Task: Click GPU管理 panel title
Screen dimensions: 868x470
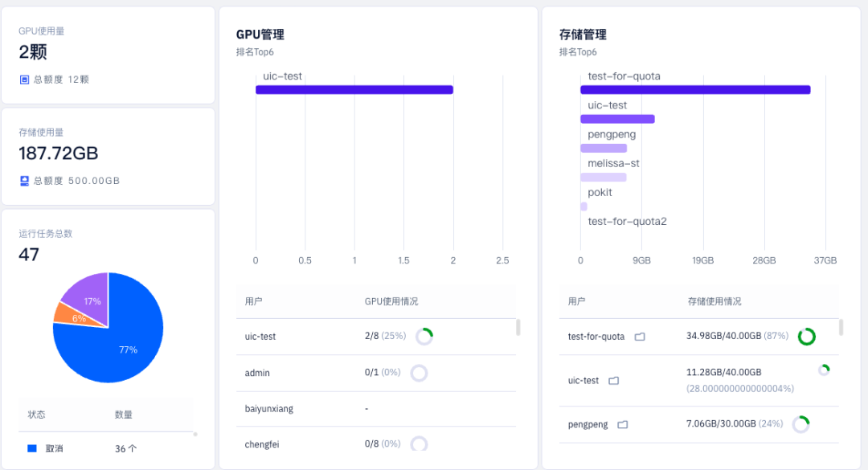Action: pyautogui.click(x=260, y=35)
